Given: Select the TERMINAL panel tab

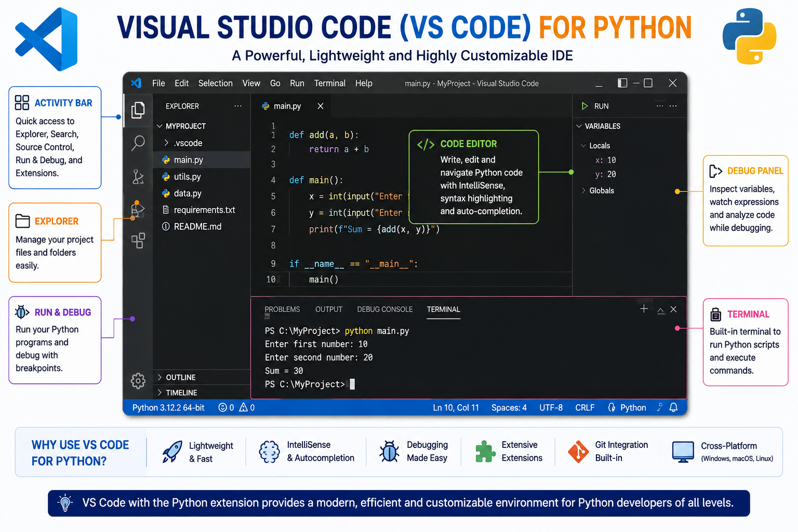Looking at the screenshot, I should (444, 309).
